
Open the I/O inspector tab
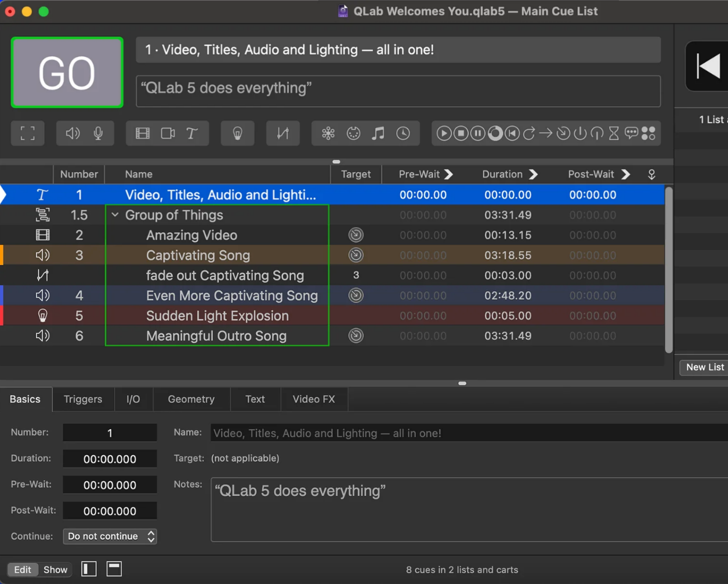click(x=133, y=399)
